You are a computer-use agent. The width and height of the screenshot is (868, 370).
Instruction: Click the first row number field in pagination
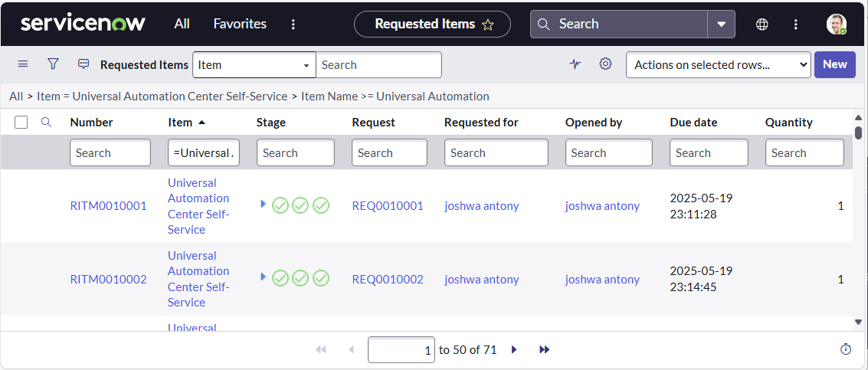(401, 350)
